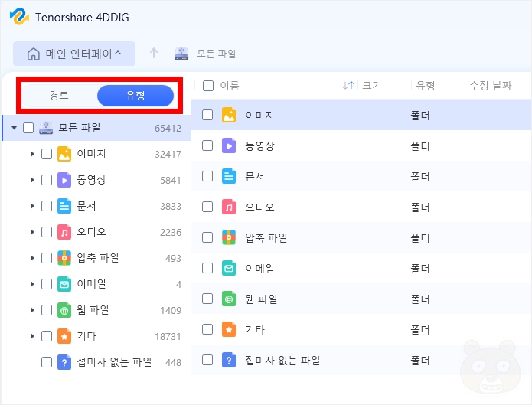Viewport: 532px width, 405px height.
Task: Check 이미지 checkbox in left tree
Action: click(47, 154)
